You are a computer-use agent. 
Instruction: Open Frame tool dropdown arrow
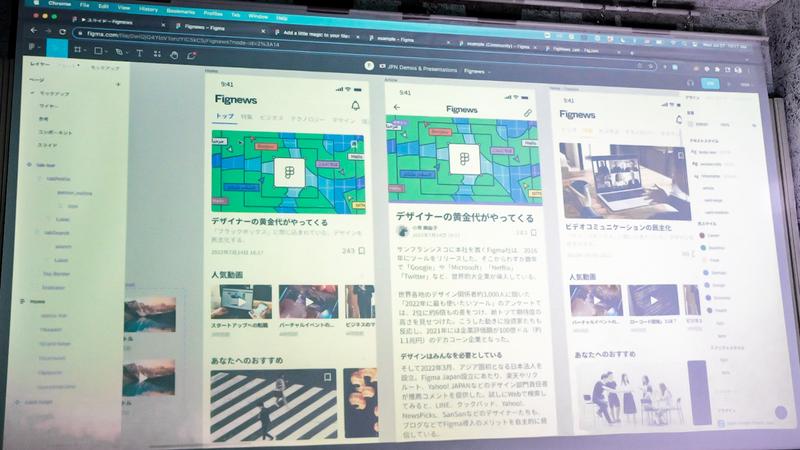click(x=85, y=51)
